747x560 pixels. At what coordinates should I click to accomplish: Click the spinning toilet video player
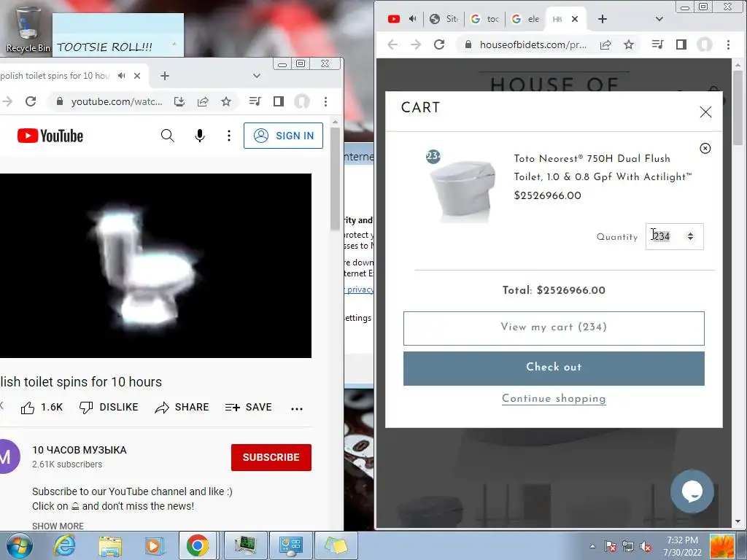pos(155,265)
